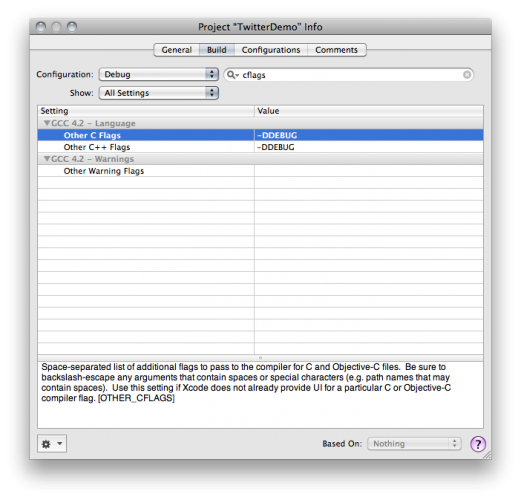Collapse the GCC 4.2 Language group
This screenshot has width=521, height=500.
point(47,123)
